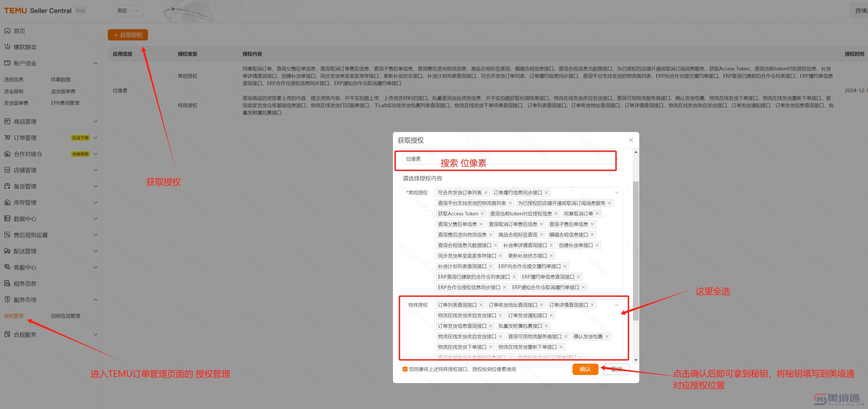The width and height of the screenshot is (868, 409).
Task: Close the 获取授权 dialog with the X
Action: pos(631,140)
